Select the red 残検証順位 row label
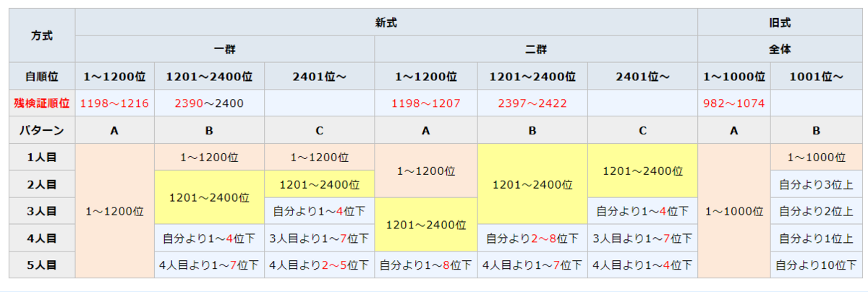Viewport: 868px width, 292px height. [x=42, y=103]
